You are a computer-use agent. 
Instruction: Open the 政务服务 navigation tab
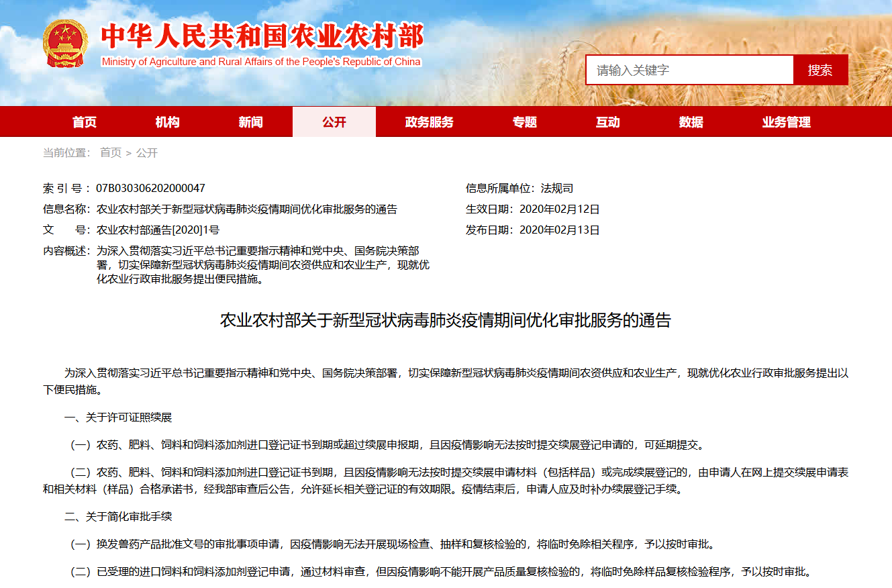tap(430, 121)
